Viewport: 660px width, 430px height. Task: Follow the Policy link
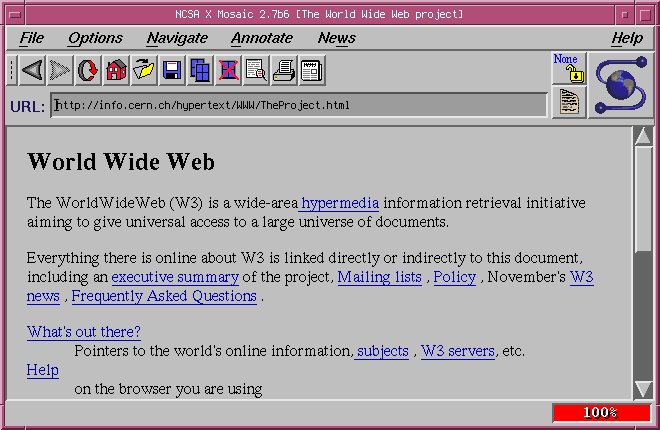pos(455,277)
